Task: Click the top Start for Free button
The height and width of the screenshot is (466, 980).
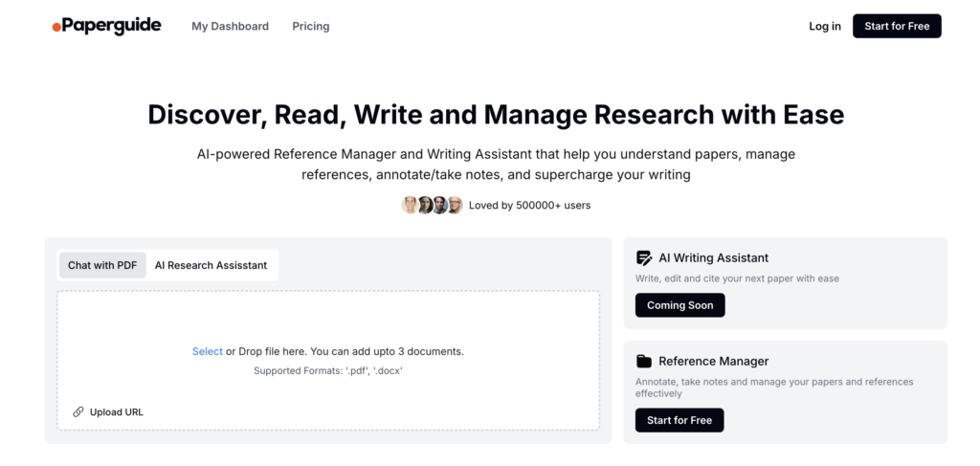Action: [897, 26]
